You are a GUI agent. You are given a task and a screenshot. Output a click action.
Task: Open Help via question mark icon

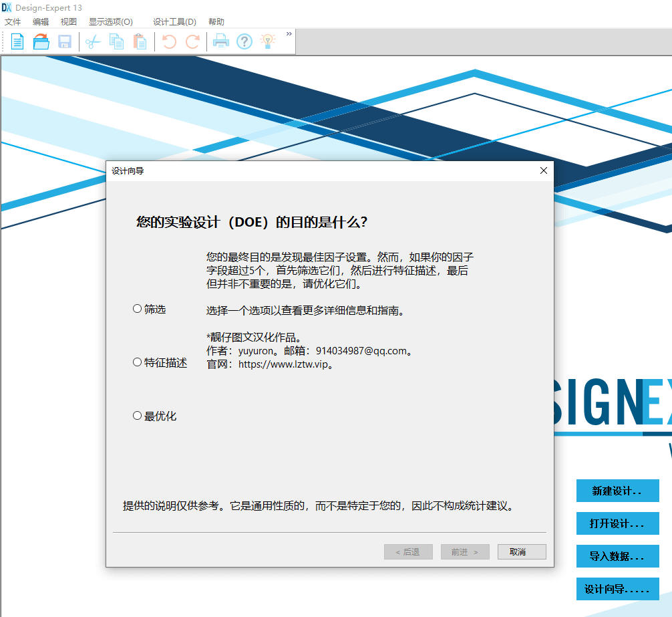(244, 41)
